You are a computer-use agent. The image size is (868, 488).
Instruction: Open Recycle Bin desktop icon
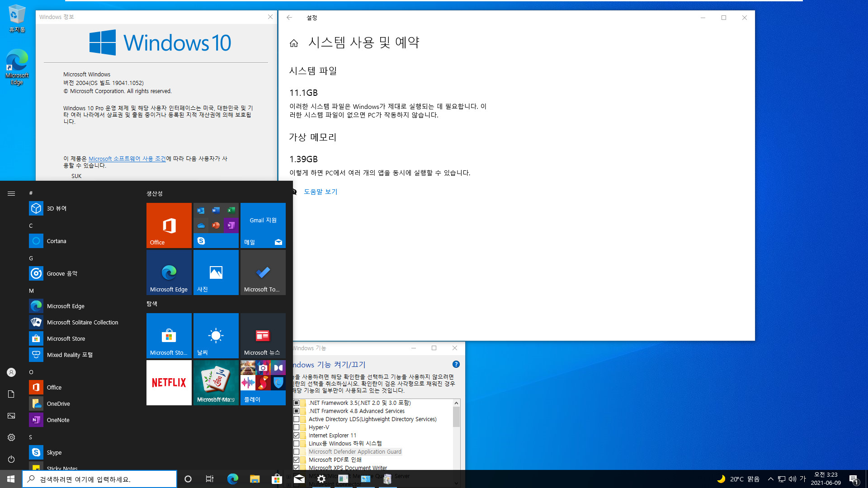(17, 19)
